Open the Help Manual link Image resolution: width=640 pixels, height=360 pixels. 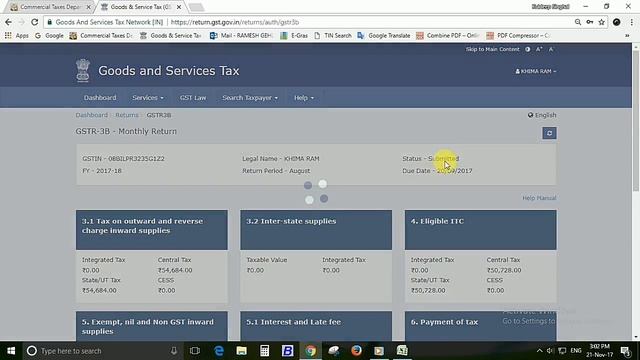tap(539, 198)
